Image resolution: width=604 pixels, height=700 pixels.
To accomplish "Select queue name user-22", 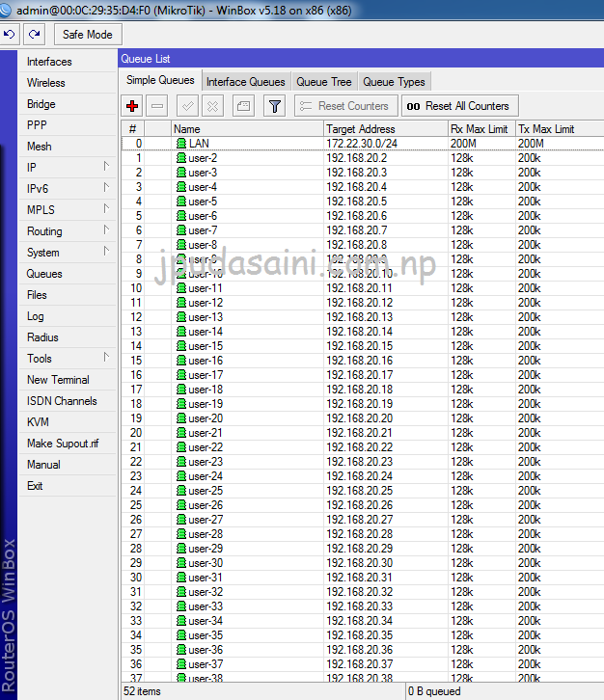I will [x=206, y=447].
